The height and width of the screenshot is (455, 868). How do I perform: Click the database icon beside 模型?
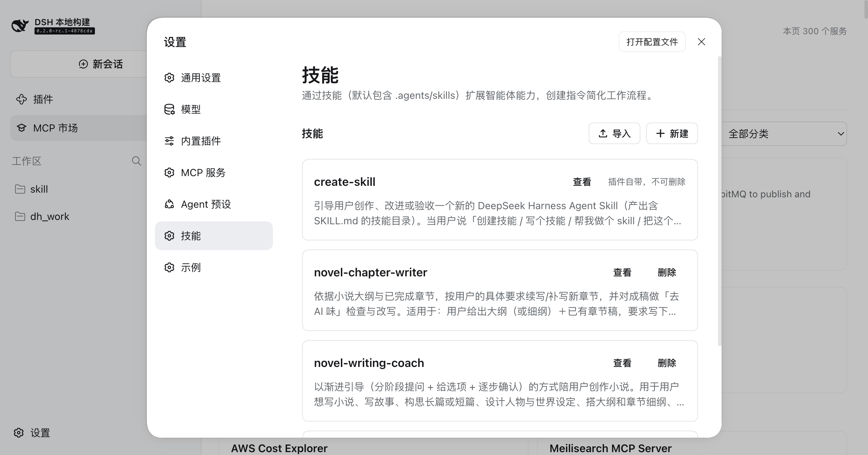click(169, 109)
